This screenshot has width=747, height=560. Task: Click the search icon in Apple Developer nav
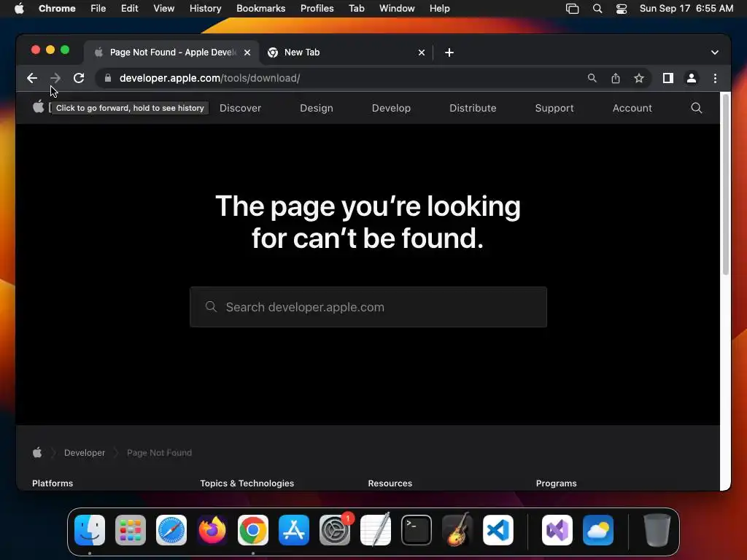pos(697,108)
